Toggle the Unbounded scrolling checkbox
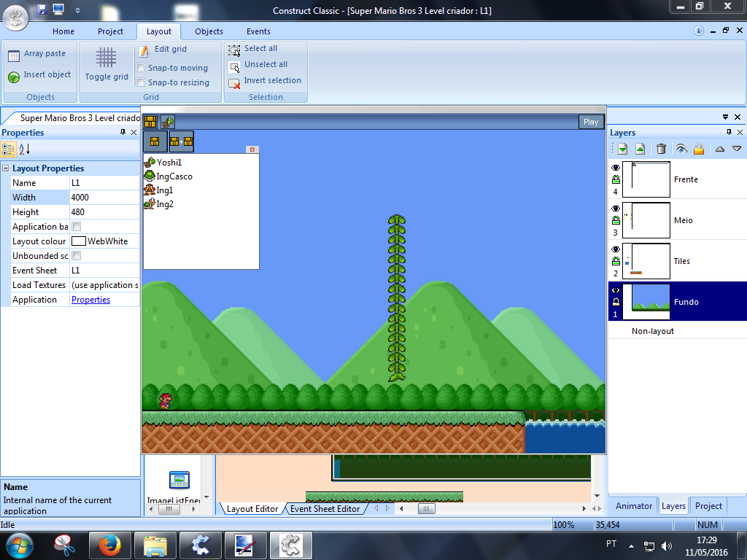The height and width of the screenshot is (560, 747). [x=76, y=256]
